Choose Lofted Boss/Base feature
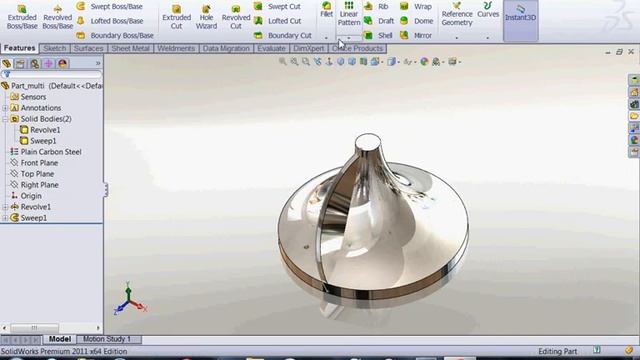This screenshot has width=640, height=360. [x=109, y=21]
